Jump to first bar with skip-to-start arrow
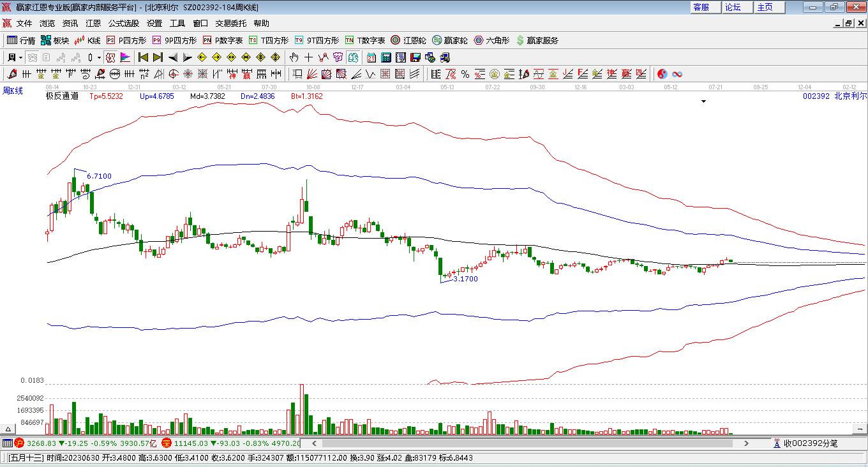This screenshot has height=467, width=868. [144, 57]
